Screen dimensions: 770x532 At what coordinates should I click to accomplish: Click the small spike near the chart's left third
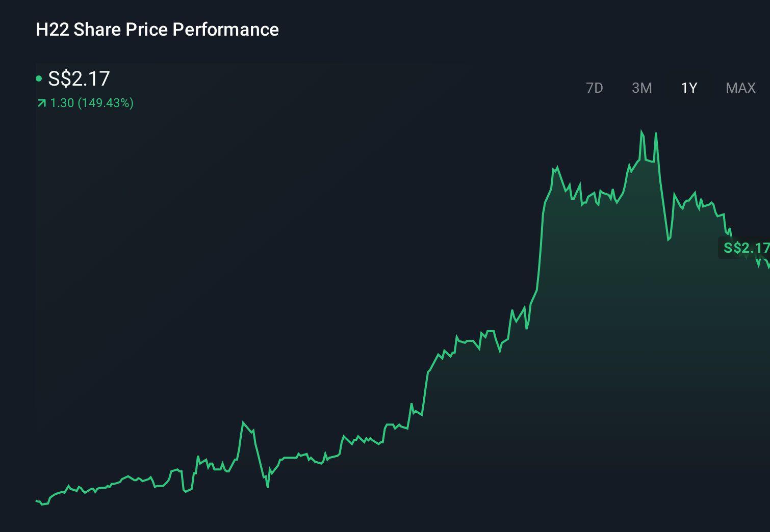244,422
